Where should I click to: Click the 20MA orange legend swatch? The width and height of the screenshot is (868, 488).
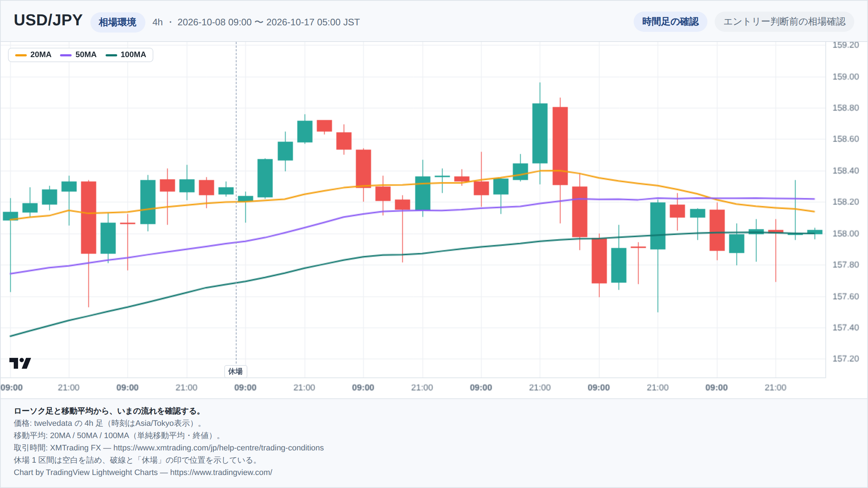[x=21, y=55]
